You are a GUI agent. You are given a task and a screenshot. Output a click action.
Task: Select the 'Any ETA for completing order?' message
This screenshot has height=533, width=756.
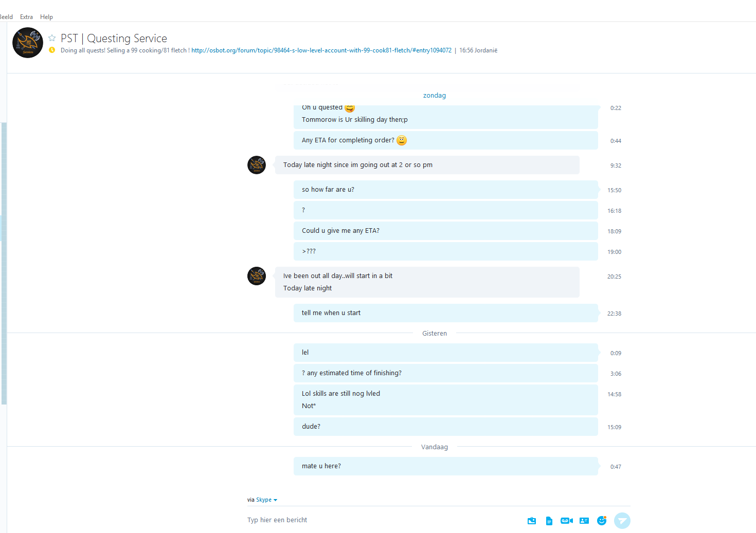(446, 140)
